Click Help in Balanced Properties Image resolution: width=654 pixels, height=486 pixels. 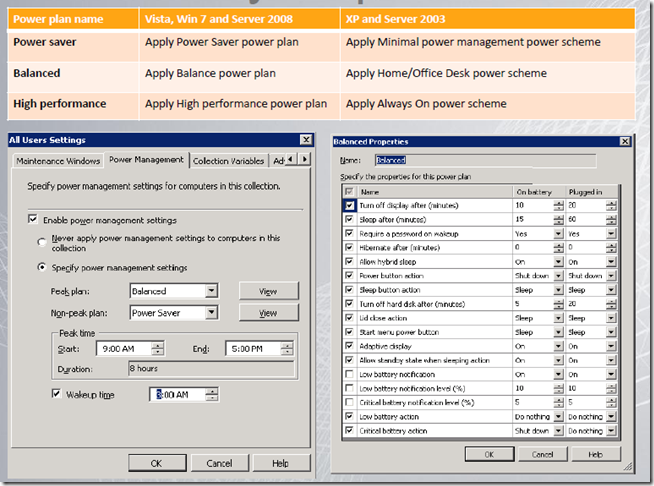point(596,454)
